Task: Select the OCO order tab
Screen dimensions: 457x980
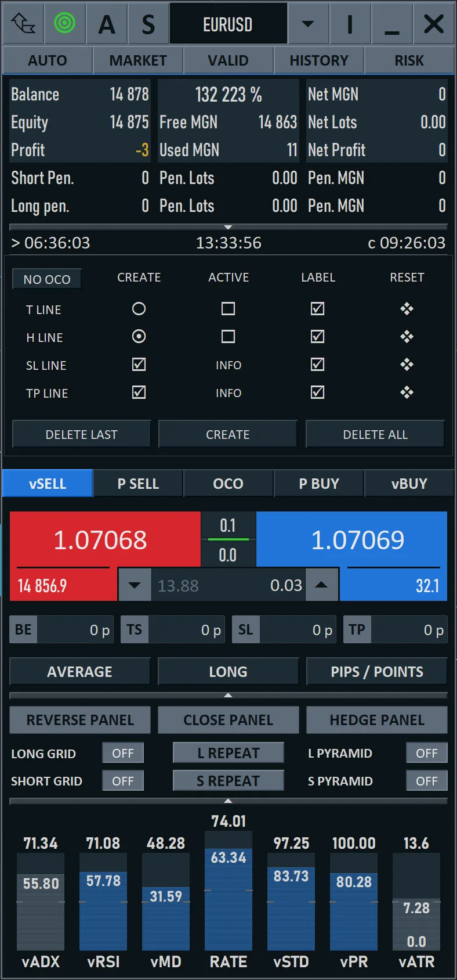Action: 228,484
